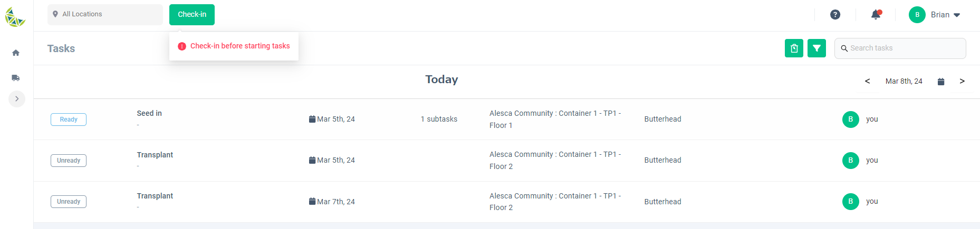Screen dimensions: 980x229
Task: Open the Seed in task row
Action: coord(506,120)
